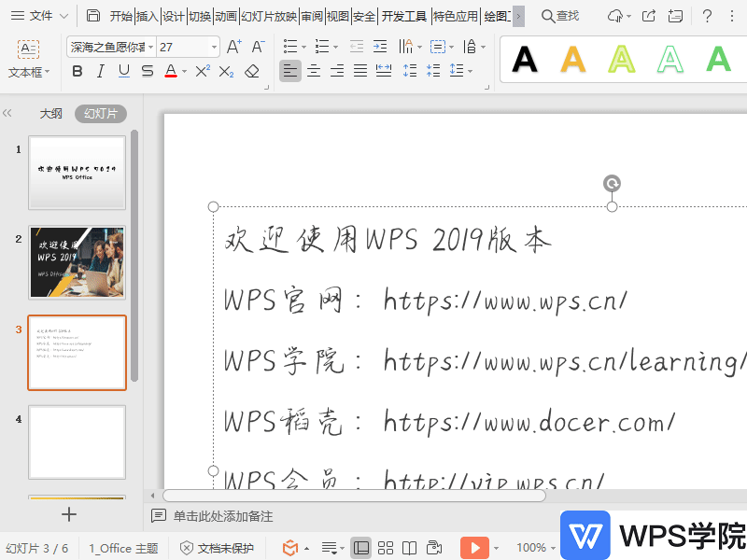747x560 pixels.
Task: Start slideshow with orange play button
Action: (x=475, y=548)
